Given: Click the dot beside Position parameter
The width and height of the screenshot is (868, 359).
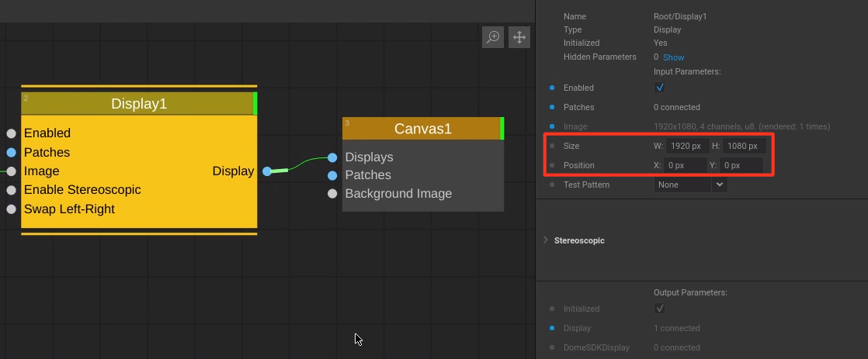Looking at the screenshot, I should 552,165.
